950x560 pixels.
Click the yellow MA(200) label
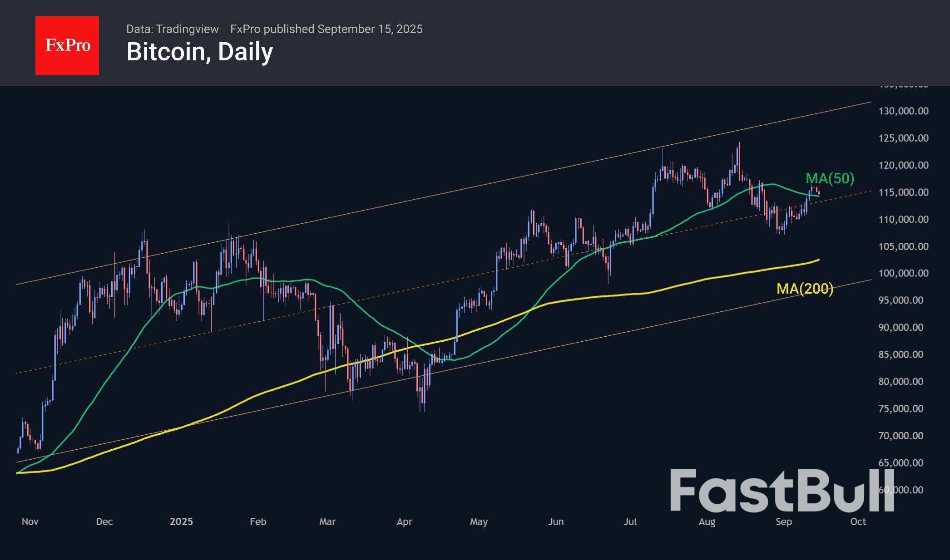pos(805,288)
